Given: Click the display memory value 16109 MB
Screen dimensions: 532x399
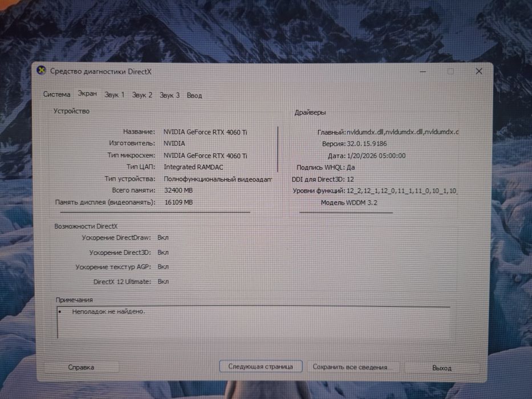Looking at the screenshot, I should 178,202.
